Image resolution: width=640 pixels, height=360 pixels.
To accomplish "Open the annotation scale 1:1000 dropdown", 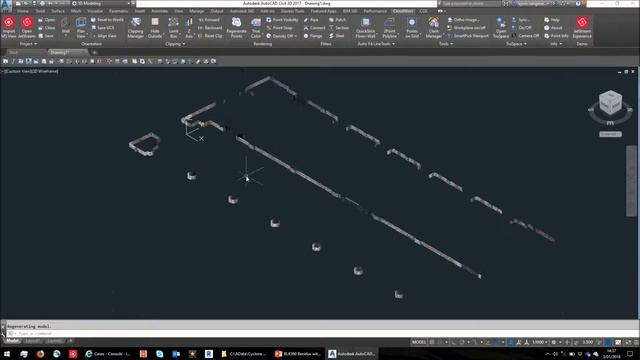I will click(x=540, y=342).
